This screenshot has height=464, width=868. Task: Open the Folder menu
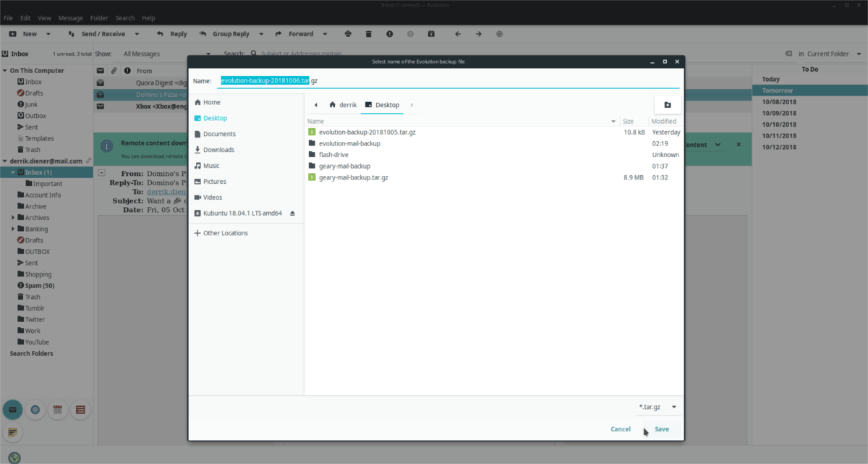[x=99, y=17]
